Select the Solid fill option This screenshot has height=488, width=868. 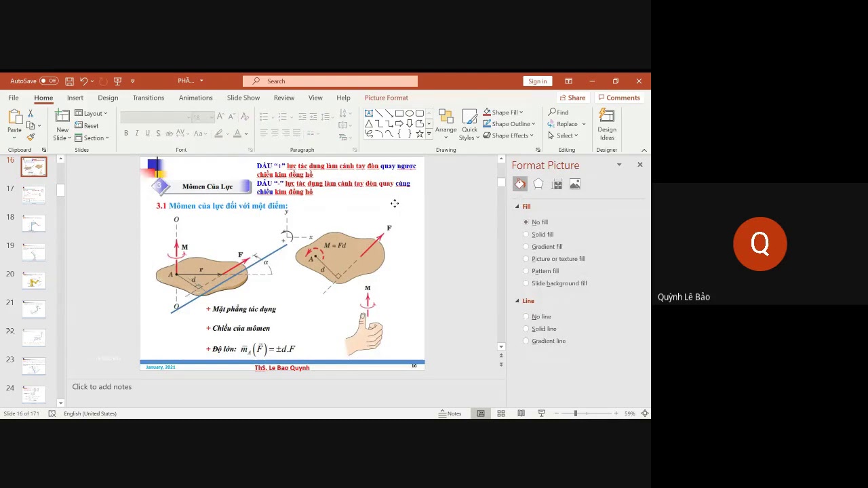[x=538, y=235]
